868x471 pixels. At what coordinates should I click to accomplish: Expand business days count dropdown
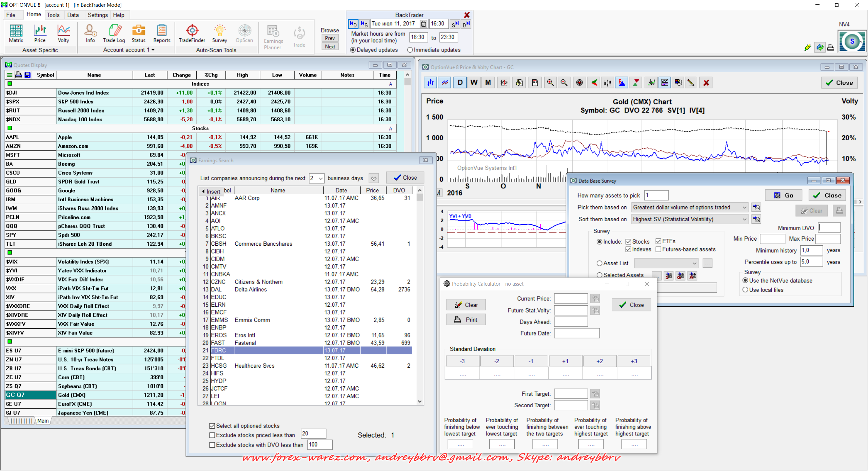320,178
